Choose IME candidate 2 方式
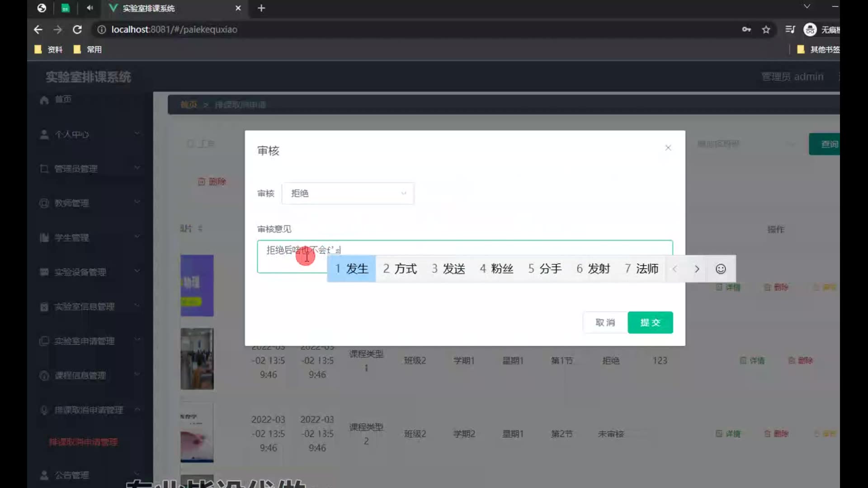The width and height of the screenshot is (868, 488). (400, 269)
